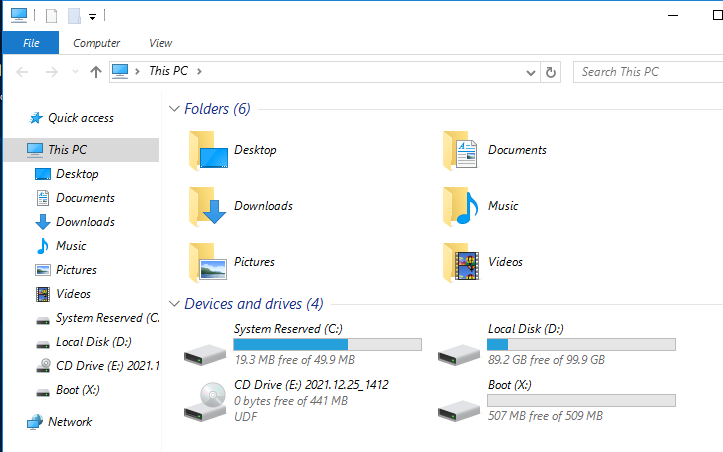
Task: Open the Downloads folder icon
Action: 209,207
